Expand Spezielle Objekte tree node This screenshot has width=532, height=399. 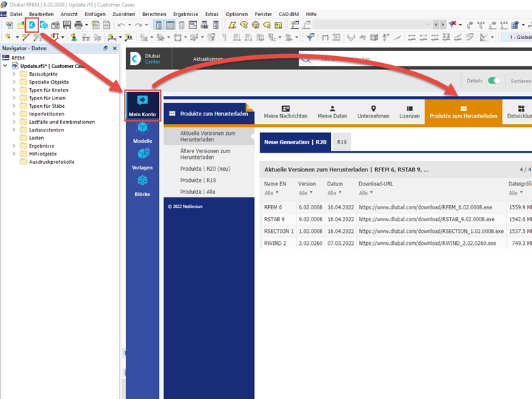[x=14, y=82]
